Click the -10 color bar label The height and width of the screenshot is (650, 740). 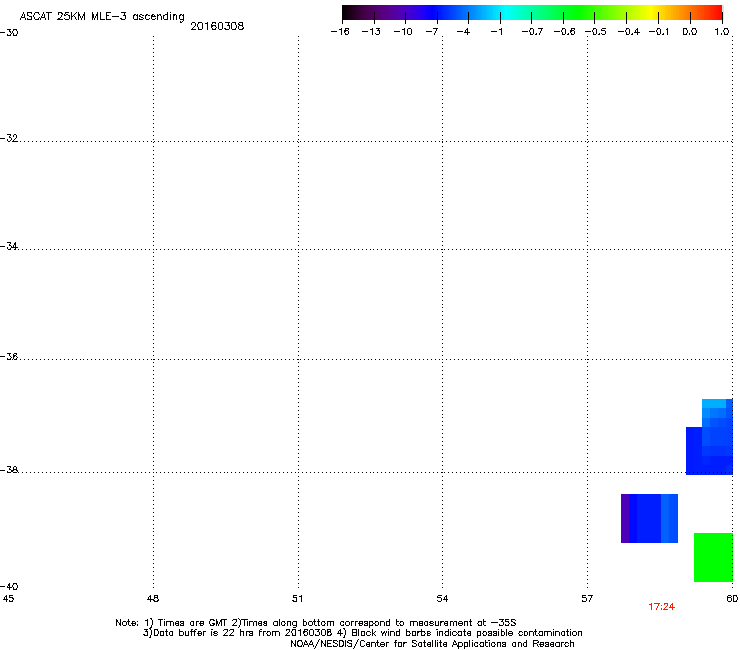tap(403, 32)
